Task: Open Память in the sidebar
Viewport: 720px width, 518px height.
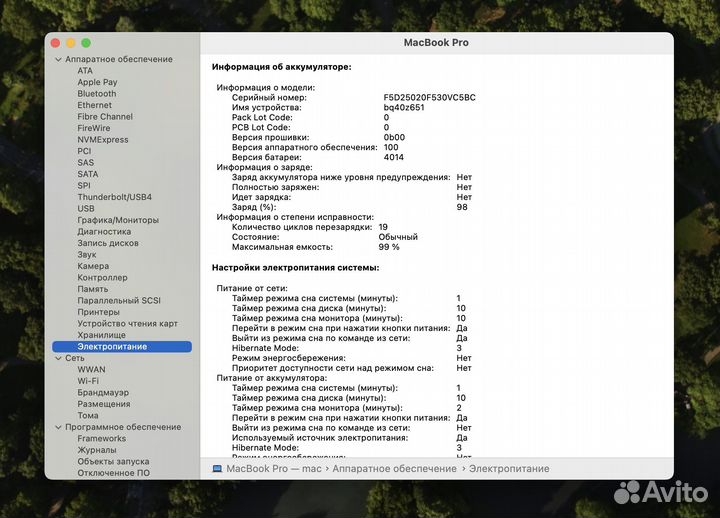Action: 93,289
